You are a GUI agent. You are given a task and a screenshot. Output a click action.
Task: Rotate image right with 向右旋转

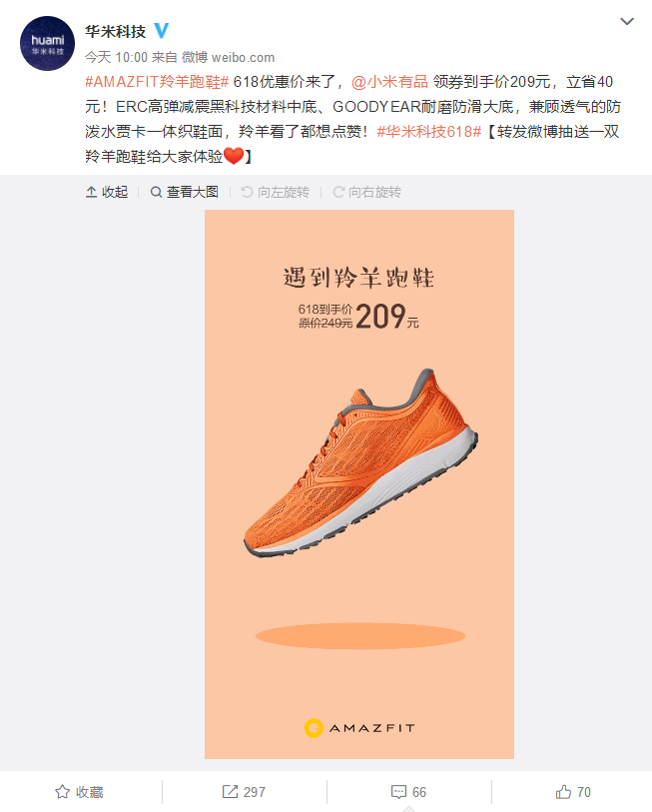pos(366,192)
